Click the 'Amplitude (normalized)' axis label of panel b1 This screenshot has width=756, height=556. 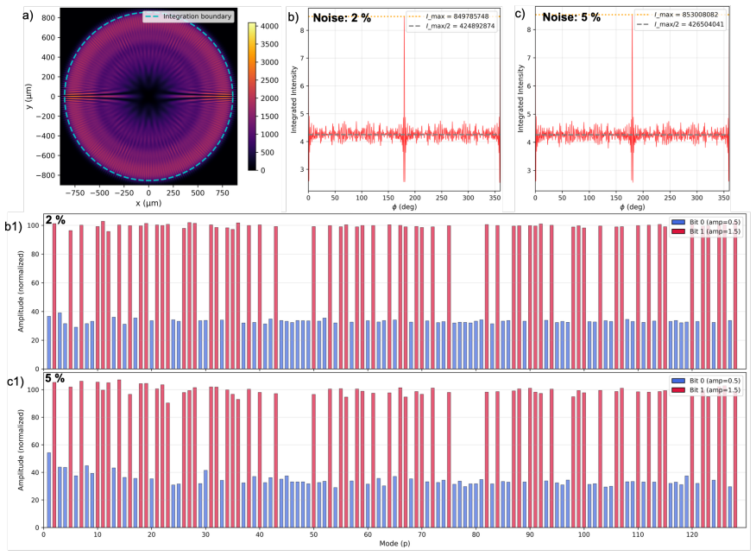21,291
